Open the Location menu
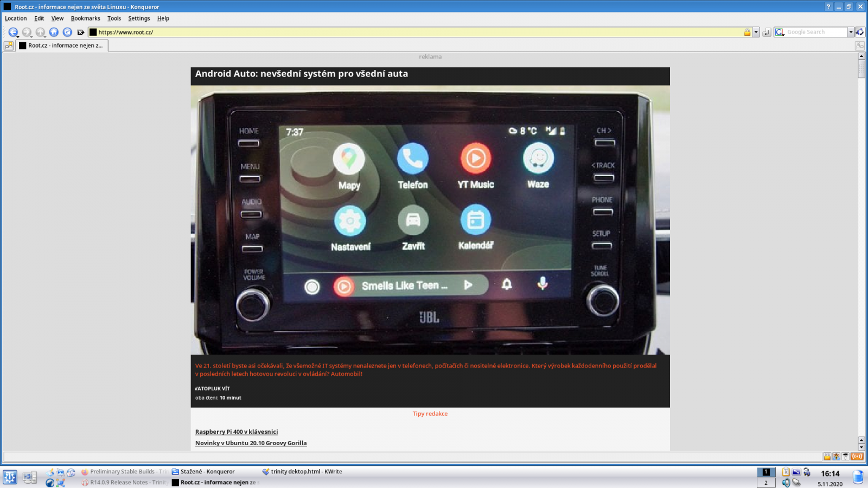The image size is (868, 488). click(16, 18)
